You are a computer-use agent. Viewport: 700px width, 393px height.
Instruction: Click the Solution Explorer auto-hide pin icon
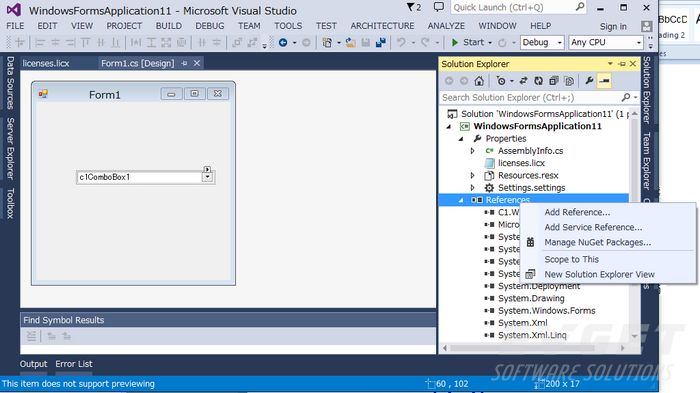[x=622, y=64]
